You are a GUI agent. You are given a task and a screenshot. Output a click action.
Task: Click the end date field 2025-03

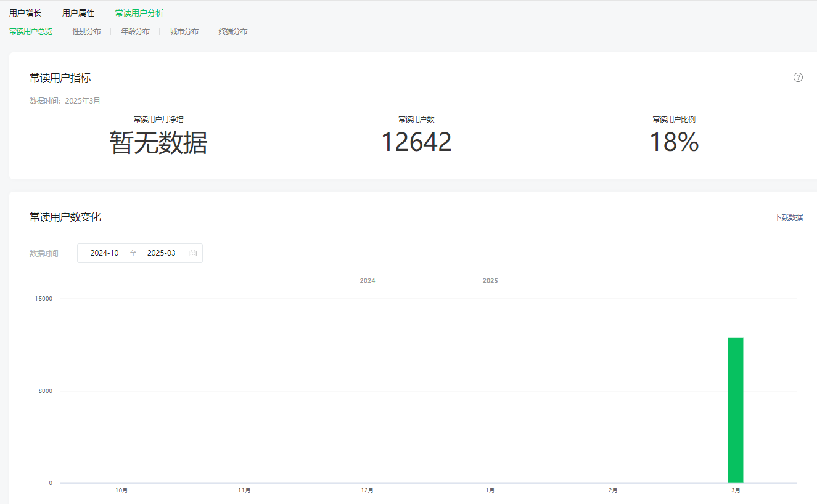click(161, 253)
